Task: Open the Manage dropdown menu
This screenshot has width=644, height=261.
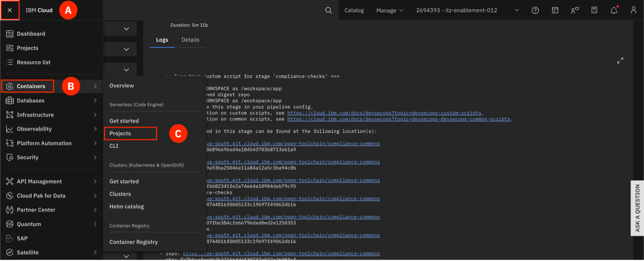Action: [390, 10]
